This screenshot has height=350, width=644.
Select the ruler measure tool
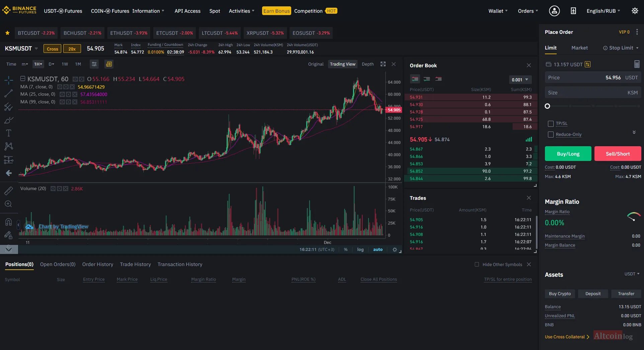pos(9,191)
